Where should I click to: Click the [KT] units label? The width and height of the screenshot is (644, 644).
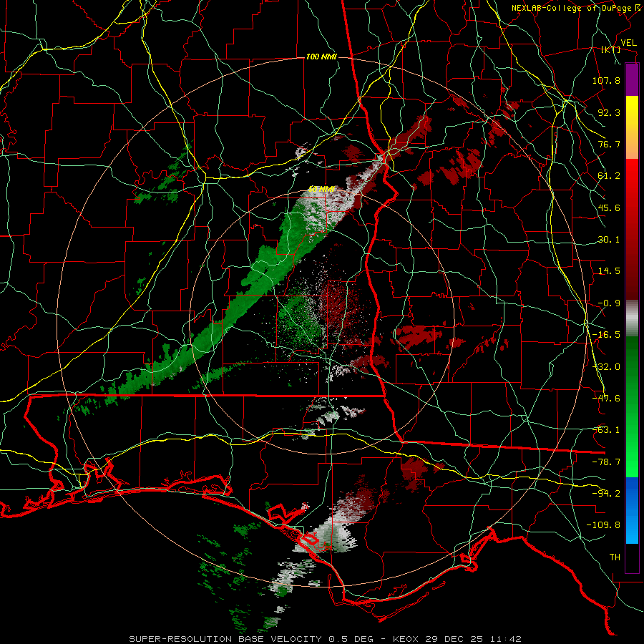(x=610, y=49)
